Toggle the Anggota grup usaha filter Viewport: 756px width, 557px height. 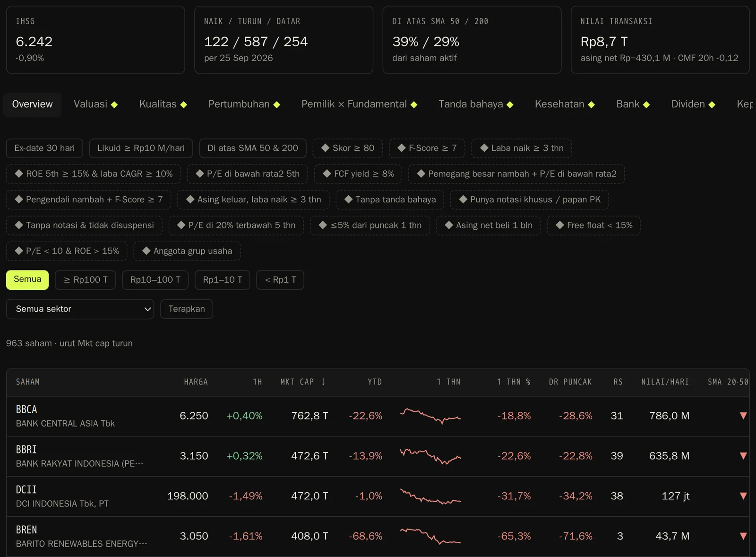pos(187,251)
